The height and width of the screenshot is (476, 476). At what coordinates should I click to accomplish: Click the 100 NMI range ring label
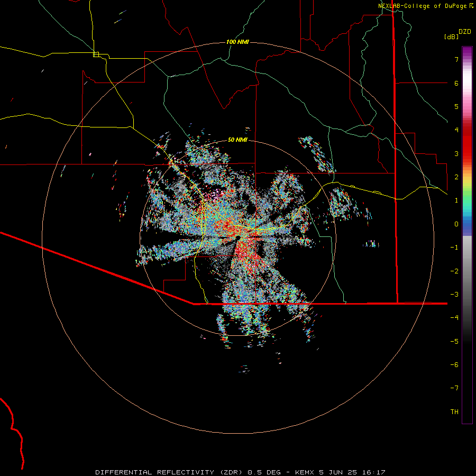[237, 42]
